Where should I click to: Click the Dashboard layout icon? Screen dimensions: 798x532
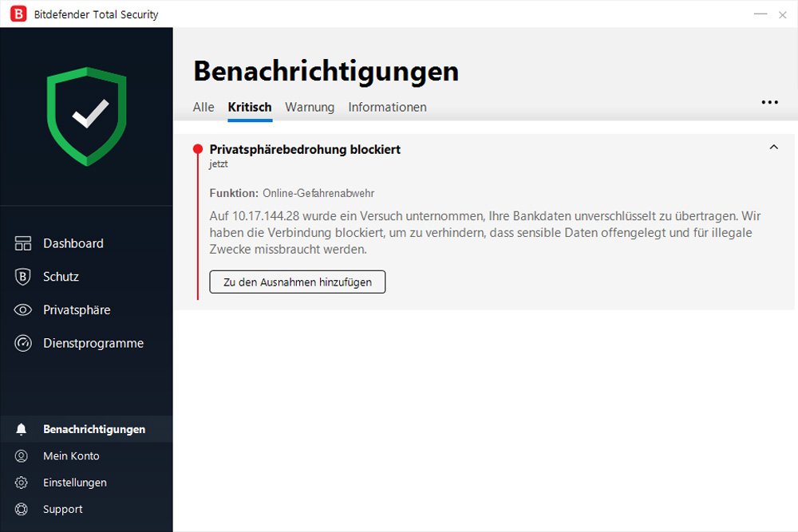23,243
